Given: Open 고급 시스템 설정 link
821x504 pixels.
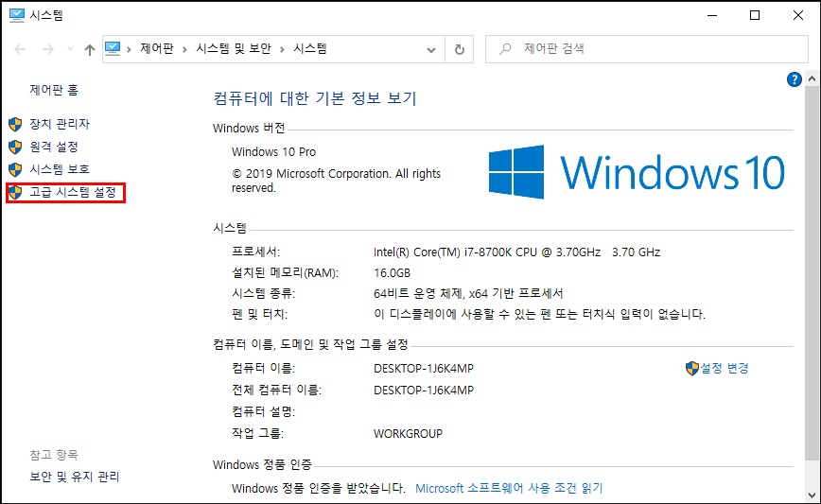Looking at the screenshot, I should [73, 192].
